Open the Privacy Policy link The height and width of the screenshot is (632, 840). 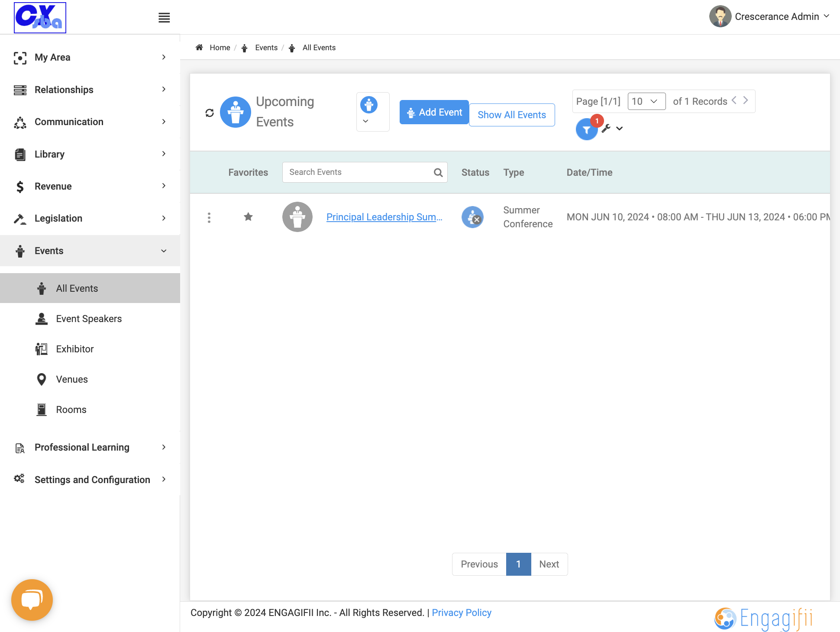[462, 613]
